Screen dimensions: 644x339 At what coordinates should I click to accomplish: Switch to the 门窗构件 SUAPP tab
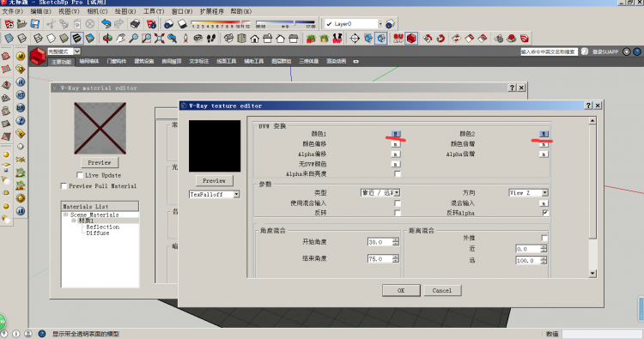[x=117, y=61]
